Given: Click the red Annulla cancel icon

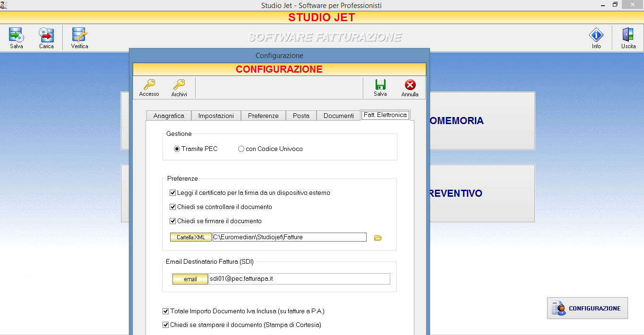Looking at the screenshot, I should [410, 85].
